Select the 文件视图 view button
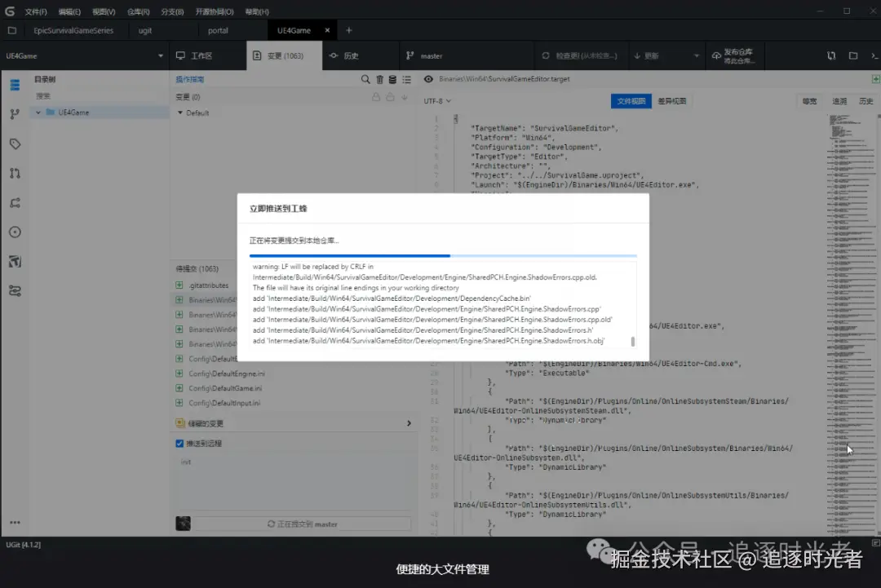 click(x=631, y=101)
